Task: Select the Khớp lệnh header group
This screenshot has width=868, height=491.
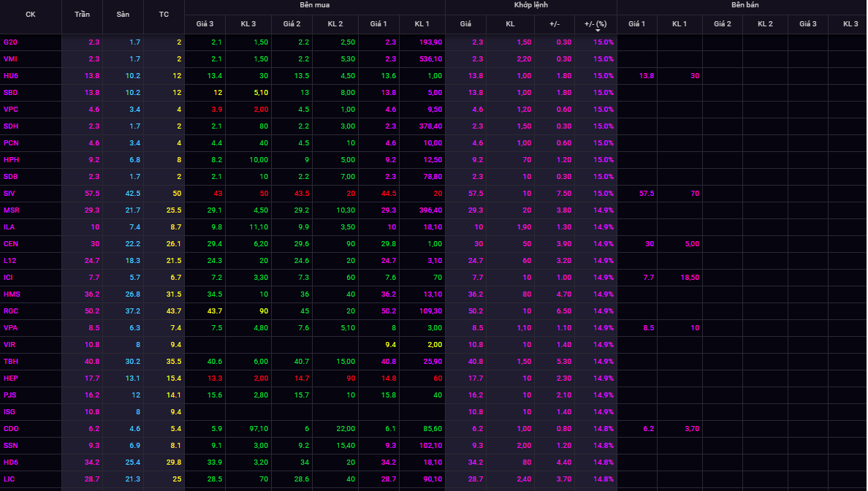Action: [530, 5]
